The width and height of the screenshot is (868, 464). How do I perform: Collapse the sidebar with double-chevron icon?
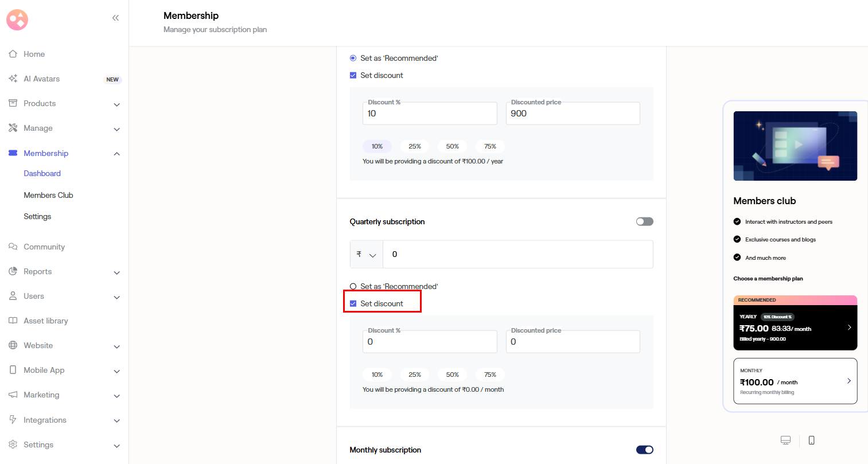pos(115,18)
